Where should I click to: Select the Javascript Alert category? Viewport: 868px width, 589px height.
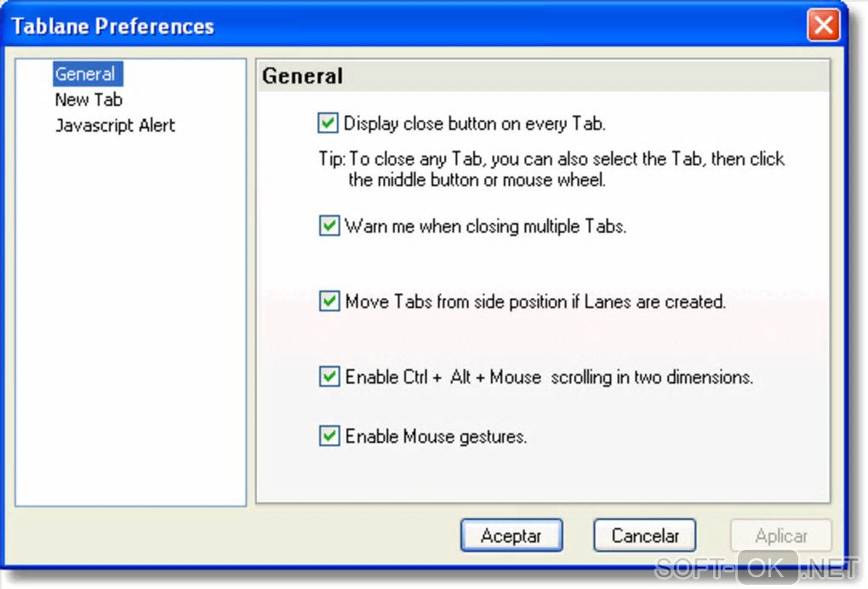(x=115, y=125)
